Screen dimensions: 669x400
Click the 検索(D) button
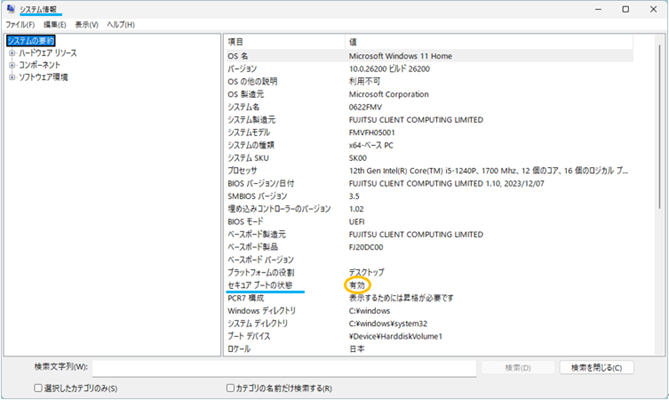[518, 368]
